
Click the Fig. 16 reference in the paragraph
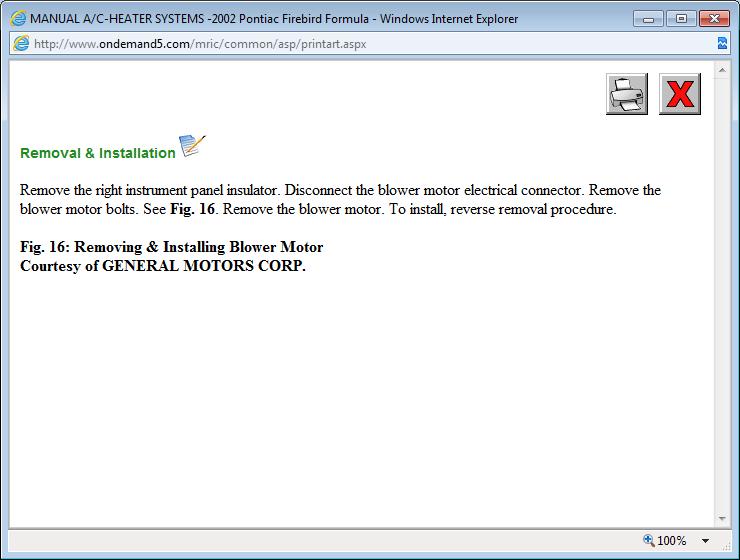[193, 209]
